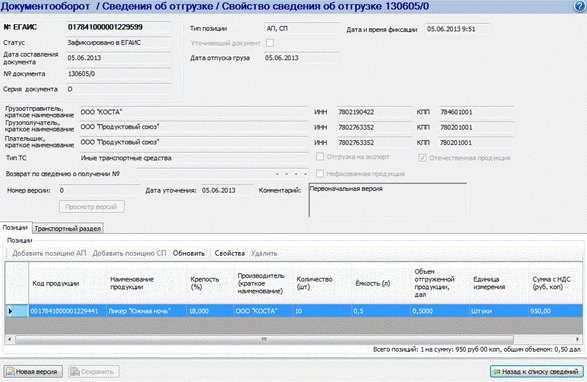Image resolution: width=587 pixels, height=382 pixels.
Task: Click the Новая версия button
Action: (x=33, y=372)
